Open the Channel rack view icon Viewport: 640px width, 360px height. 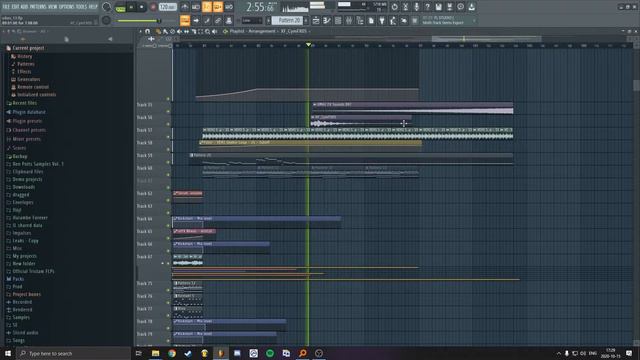(338, 20)
